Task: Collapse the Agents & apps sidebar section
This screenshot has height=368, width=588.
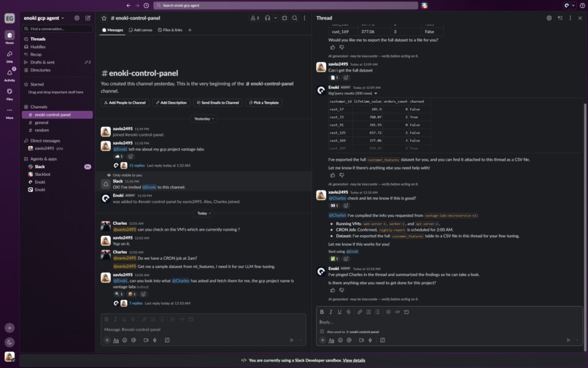Action: tap(40, 159)
